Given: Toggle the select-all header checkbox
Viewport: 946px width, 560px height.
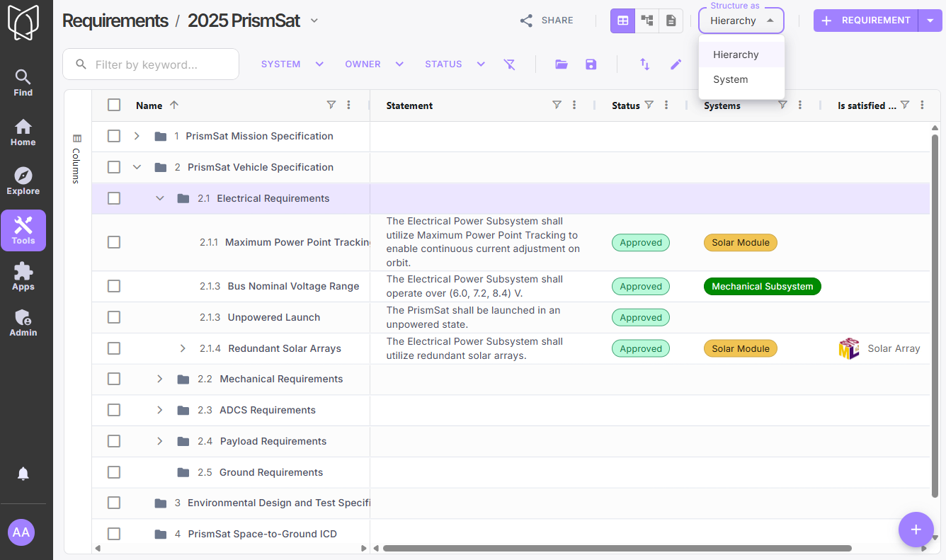Looking at the screenshot, I should click(x=114, y=105).
